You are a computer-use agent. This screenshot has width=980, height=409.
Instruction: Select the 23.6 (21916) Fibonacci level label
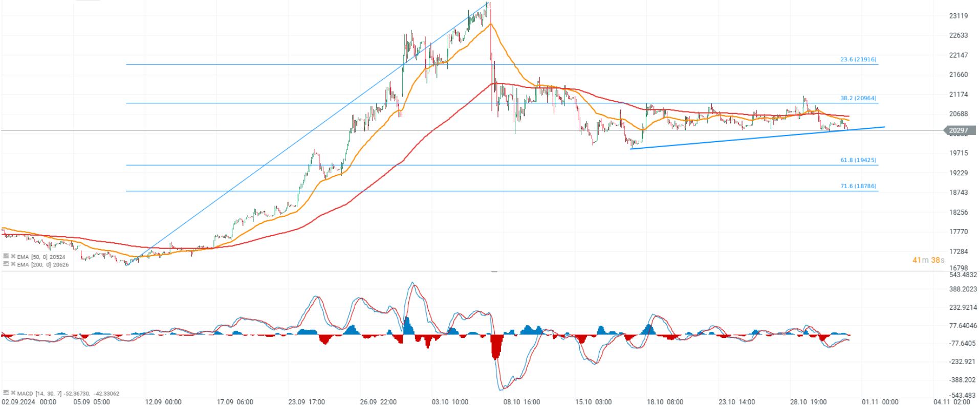(x=858, y=60)
